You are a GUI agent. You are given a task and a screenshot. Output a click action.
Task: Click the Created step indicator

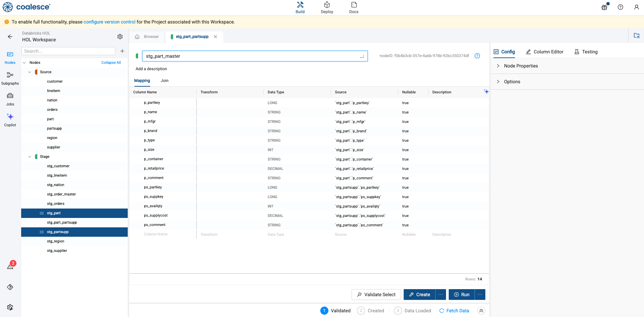(371, 311)
